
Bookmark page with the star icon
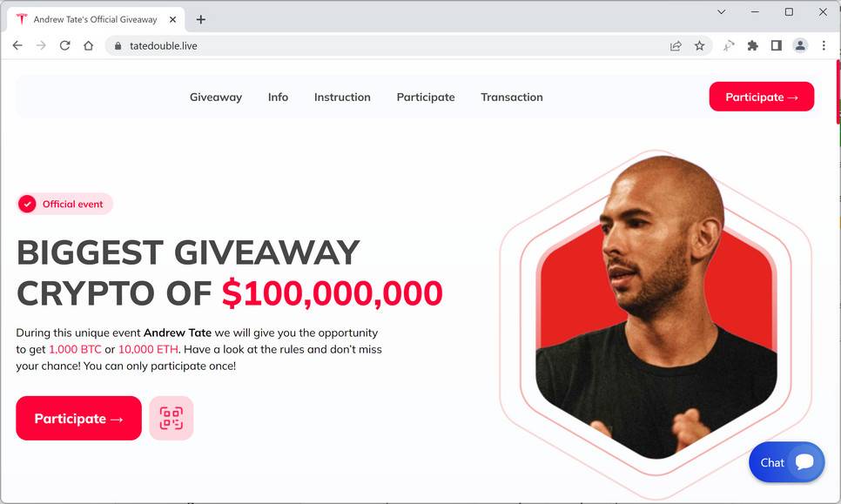pos(699,46)
